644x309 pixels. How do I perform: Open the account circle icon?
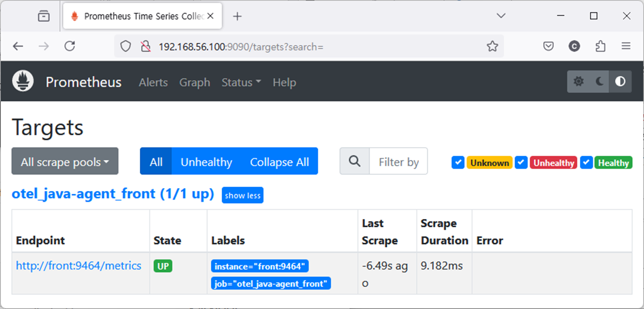click(575, 46)
